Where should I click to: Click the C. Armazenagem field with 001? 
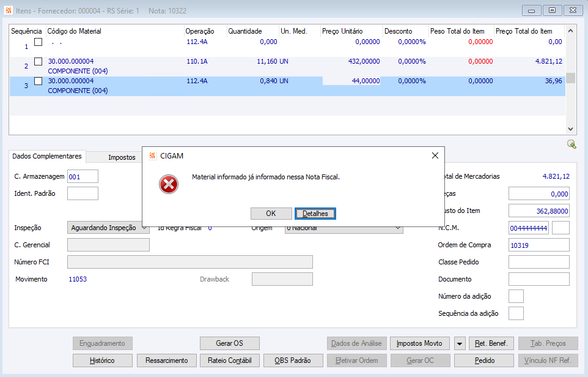(83, 176)
